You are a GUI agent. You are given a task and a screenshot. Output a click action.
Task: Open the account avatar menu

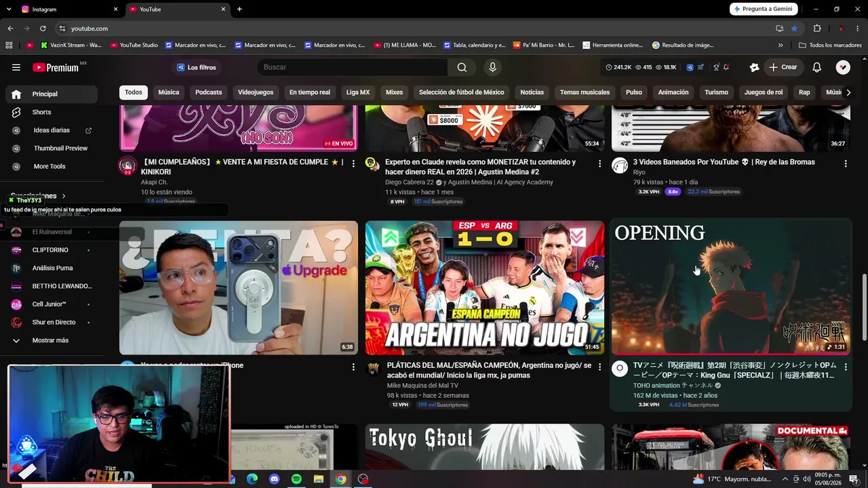tap(843, 67)
